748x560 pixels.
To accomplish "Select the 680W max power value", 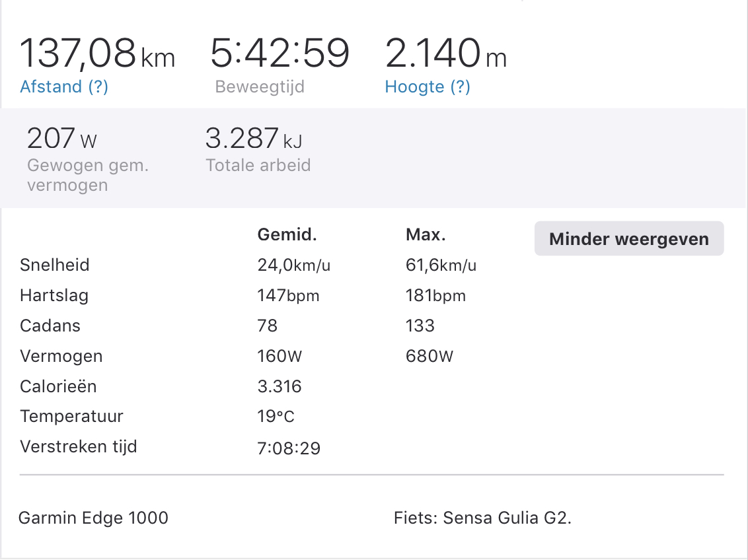I will [430, 357].
